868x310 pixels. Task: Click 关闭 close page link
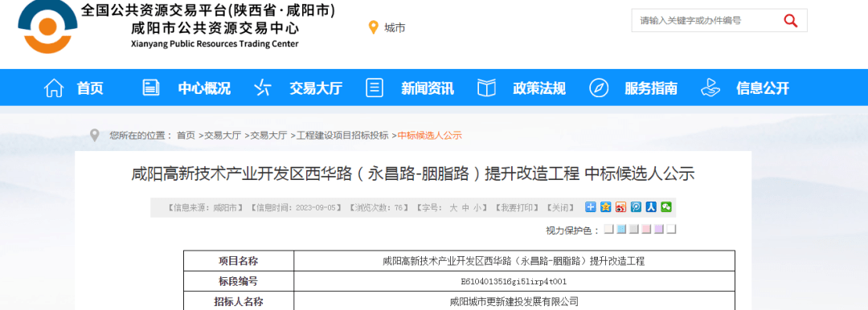(560, 207)
